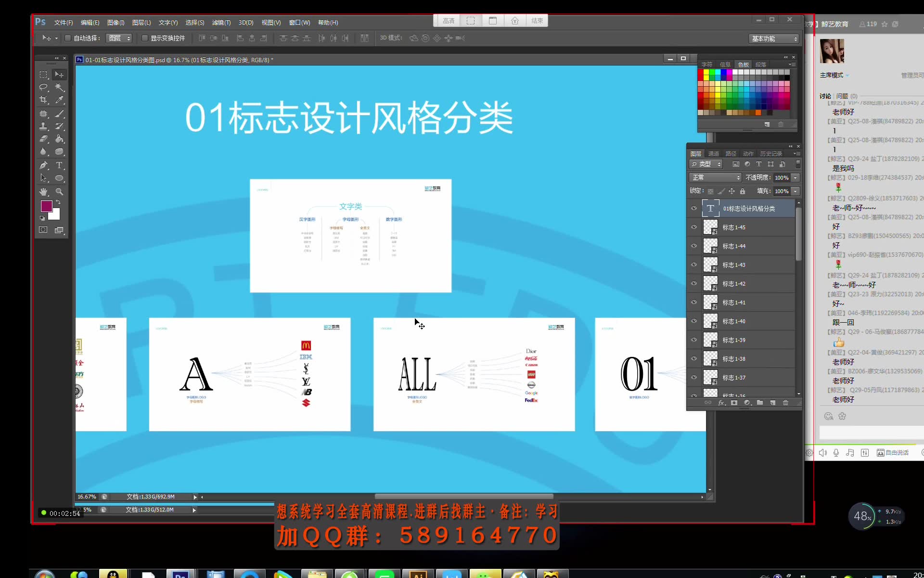The height and width of the screenshot is (578, 924).
Task: Toggle visibility of layer 标志1-39
Action: click(x=694, y=340)
